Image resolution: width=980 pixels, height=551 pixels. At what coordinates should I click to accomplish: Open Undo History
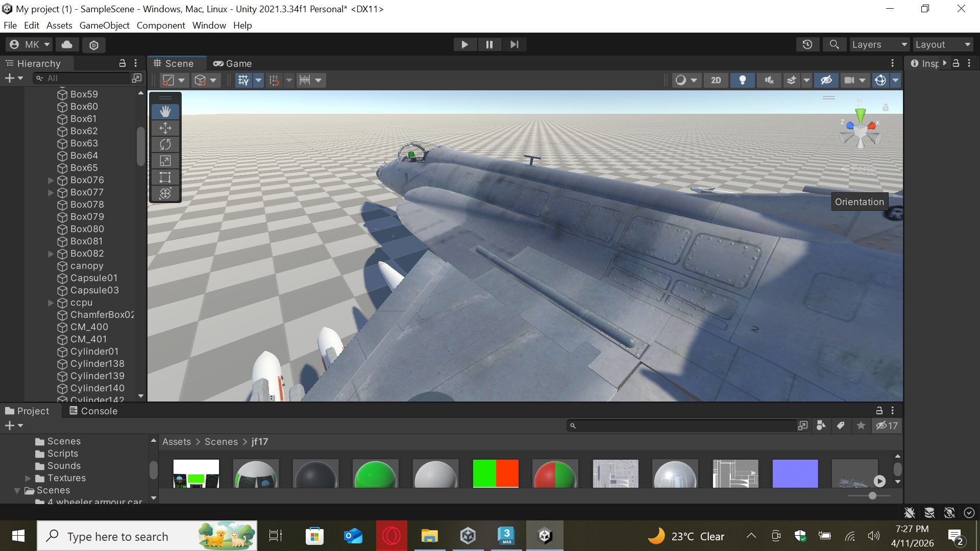[807, 44]
